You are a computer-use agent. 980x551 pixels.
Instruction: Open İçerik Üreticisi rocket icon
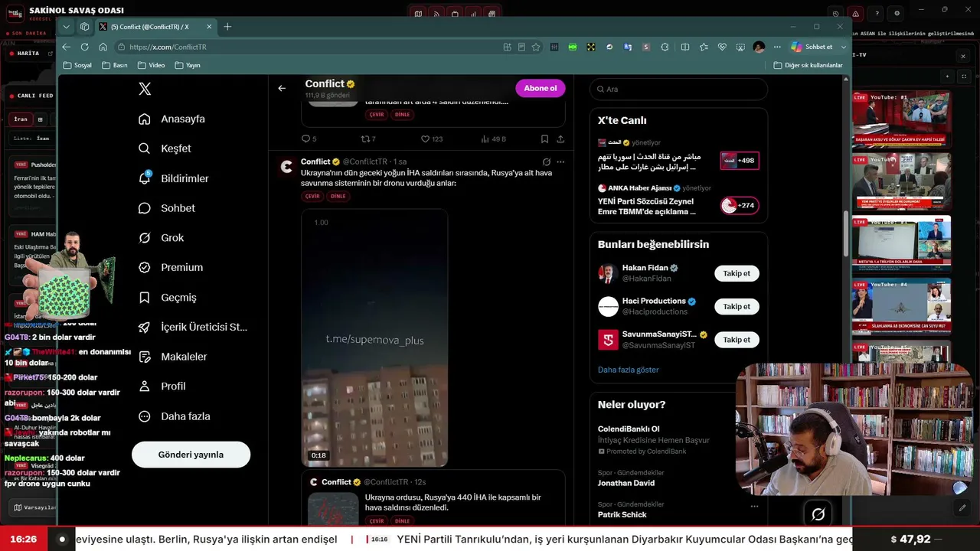click(x=144, y=327)
